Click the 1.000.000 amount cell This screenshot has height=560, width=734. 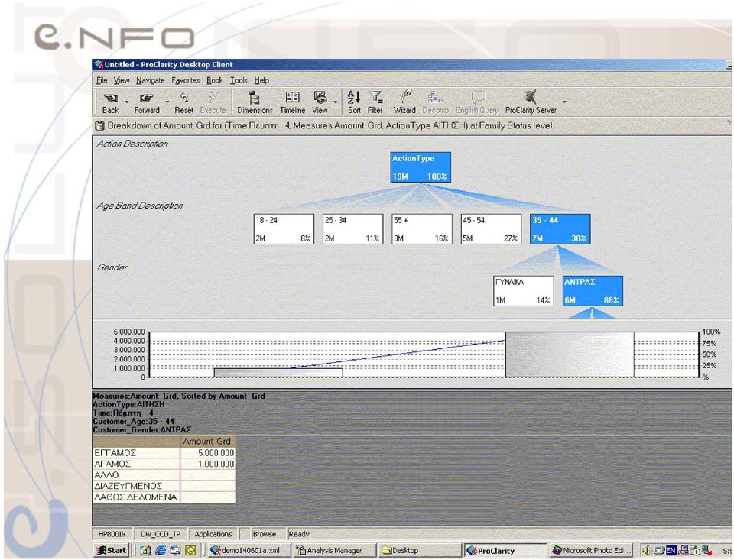point(208,464)
